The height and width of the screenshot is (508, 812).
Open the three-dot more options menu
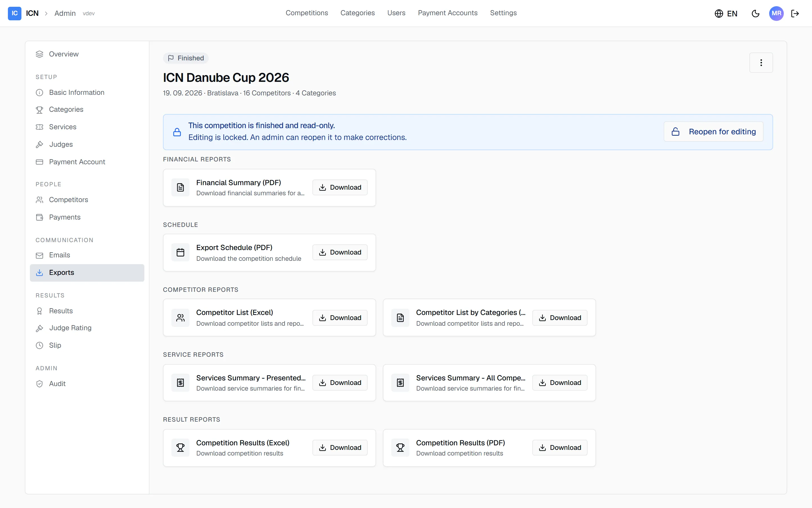[761, 62]
